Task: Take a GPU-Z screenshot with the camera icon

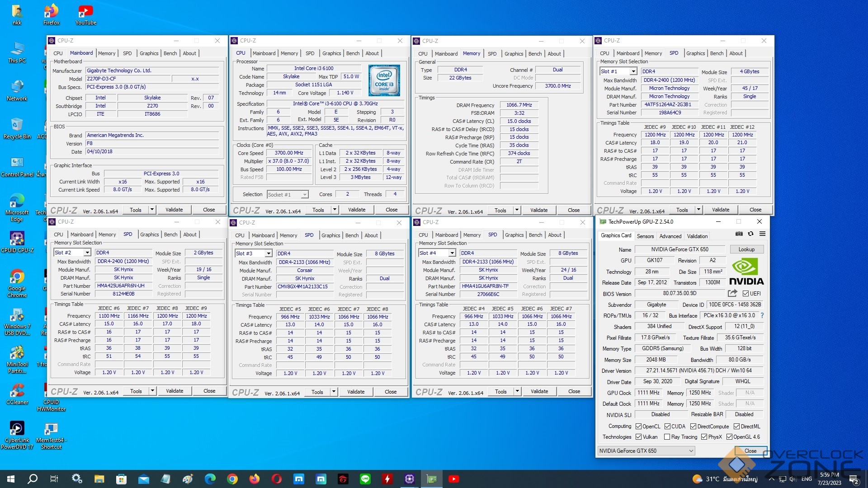Action: [739, 234]
